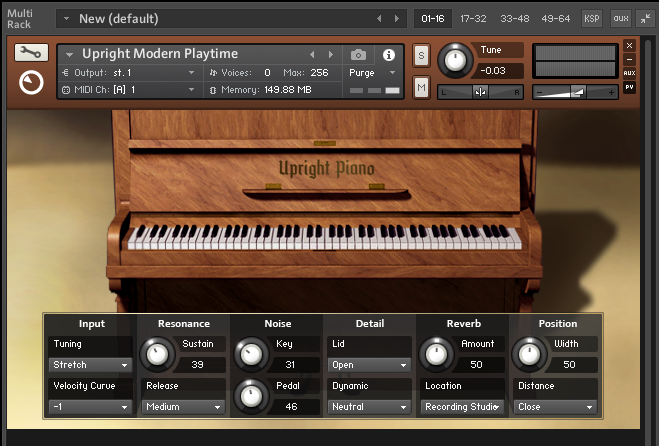Click the pan slider between L and R
659x446 pixels.
pos(480,92)
